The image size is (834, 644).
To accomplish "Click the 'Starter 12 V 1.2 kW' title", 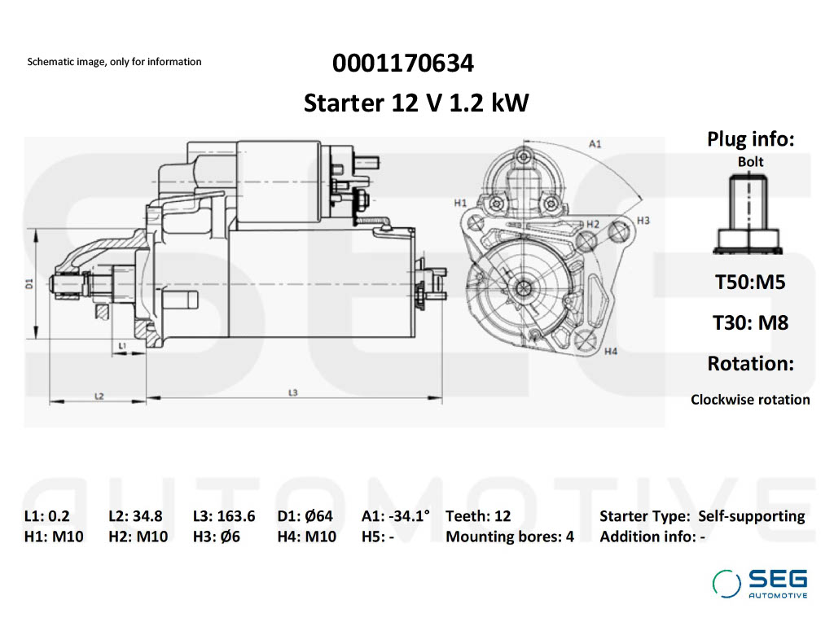I will 416,103.
